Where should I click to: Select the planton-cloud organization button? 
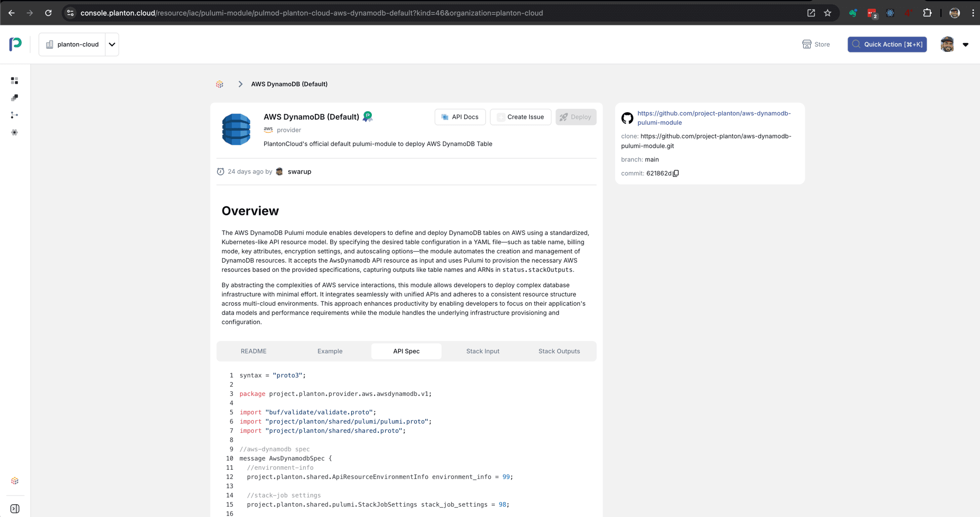coord(72,45)
